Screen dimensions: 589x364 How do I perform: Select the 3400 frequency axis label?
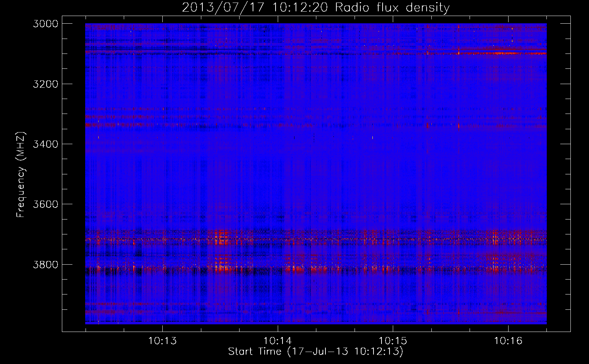(x=46, y=144)
